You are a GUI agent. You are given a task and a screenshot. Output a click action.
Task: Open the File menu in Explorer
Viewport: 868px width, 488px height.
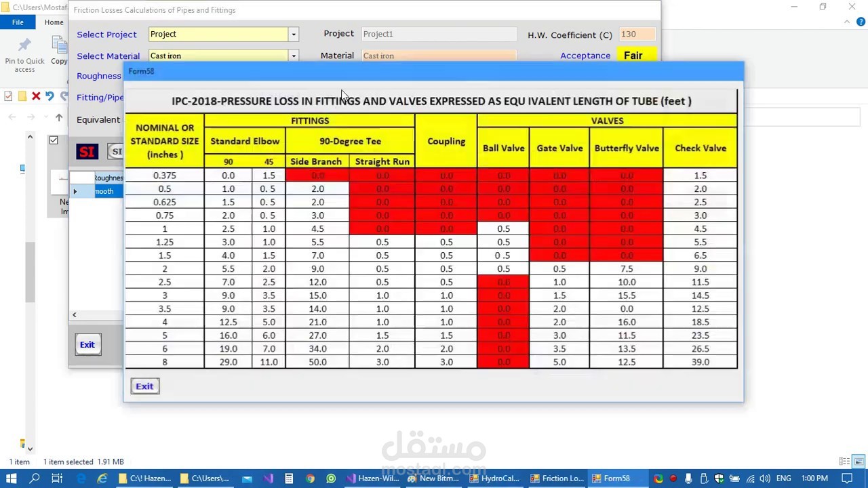[17, 22]
